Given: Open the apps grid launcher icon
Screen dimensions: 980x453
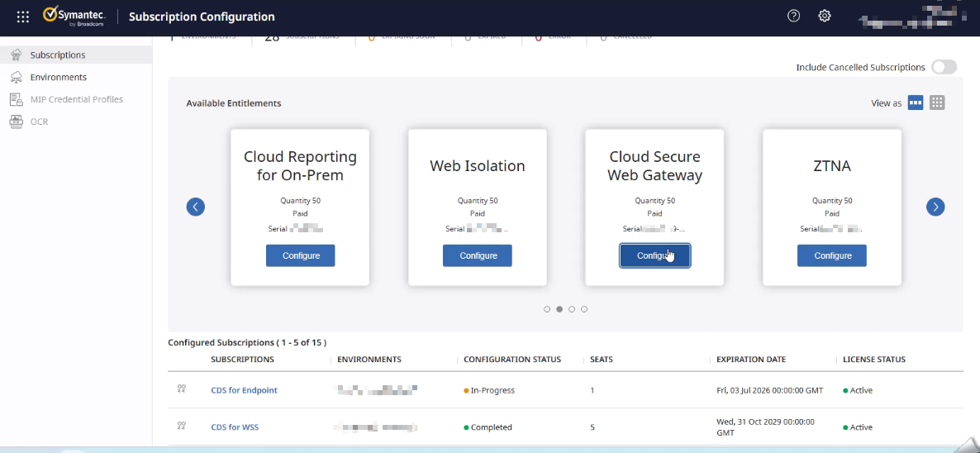Looking at the screenshot, I should tap(23, 17).
